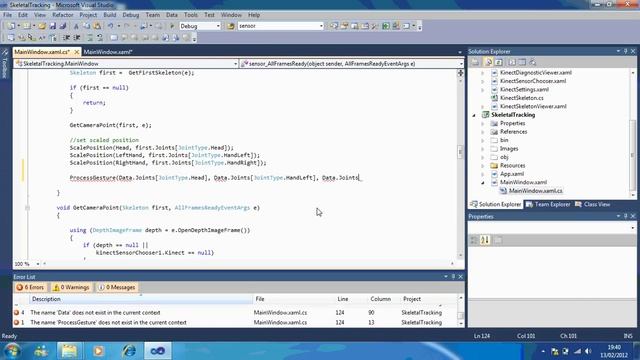Viewport: 640px width, 360px height.
Task: Click the Decrease Indent icon
Action: [66, 38]
